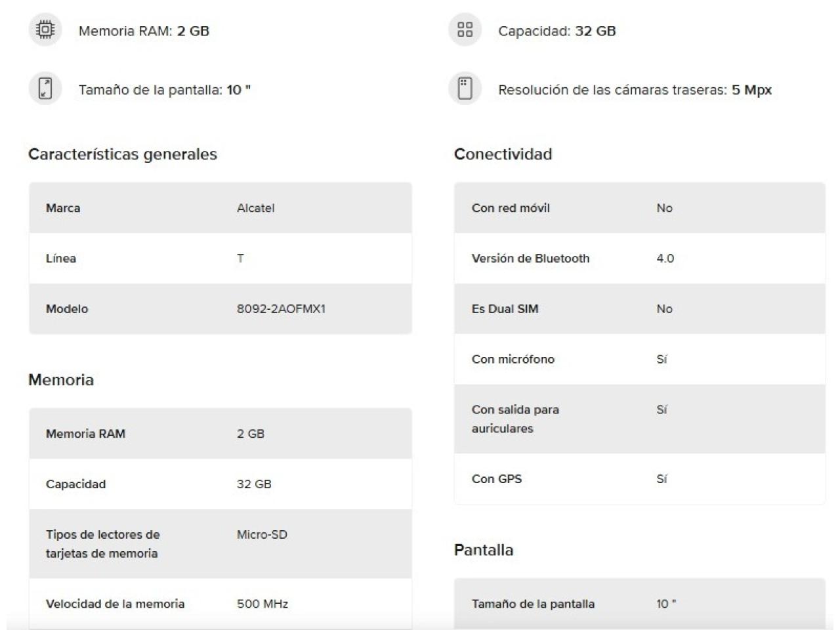Click the "Memoria" section heading
Screen dimensions: 840x630
(x=61, y=380)
